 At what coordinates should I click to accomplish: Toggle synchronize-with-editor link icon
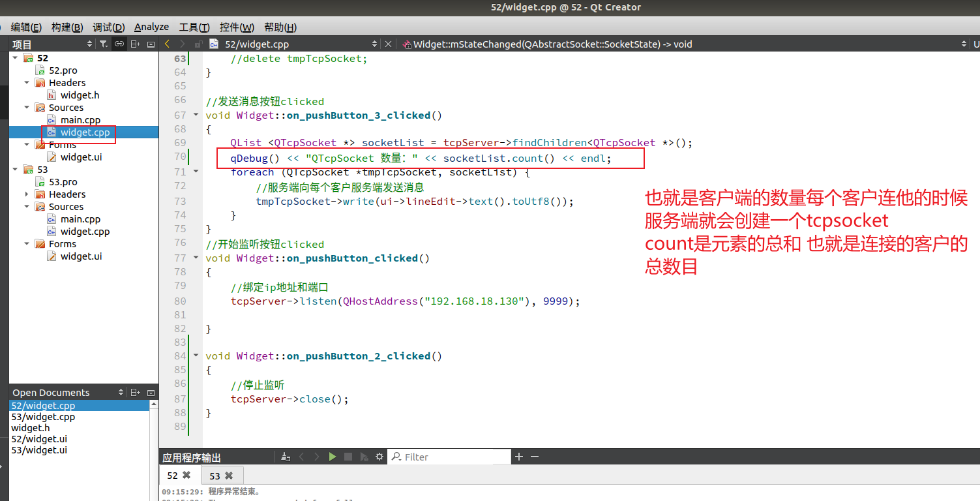[119, 44]
